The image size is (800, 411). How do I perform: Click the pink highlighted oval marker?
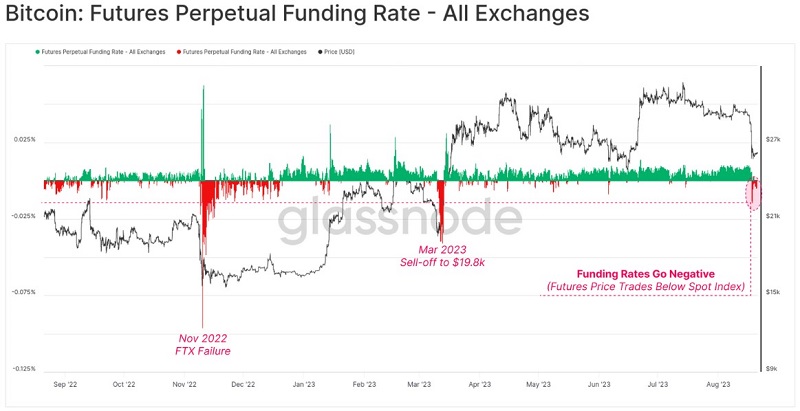click(754, 192)
